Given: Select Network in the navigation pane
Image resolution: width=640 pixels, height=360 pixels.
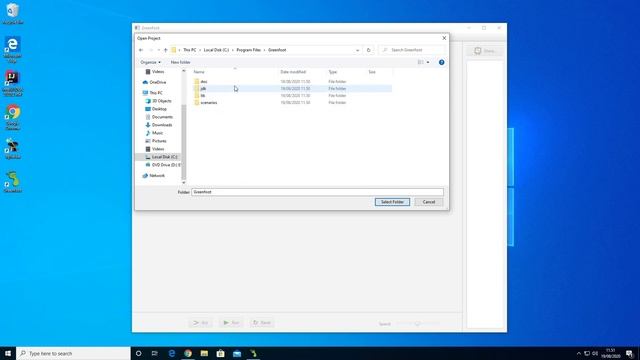Looking at the screenshot, I should [x=153, y=176].
